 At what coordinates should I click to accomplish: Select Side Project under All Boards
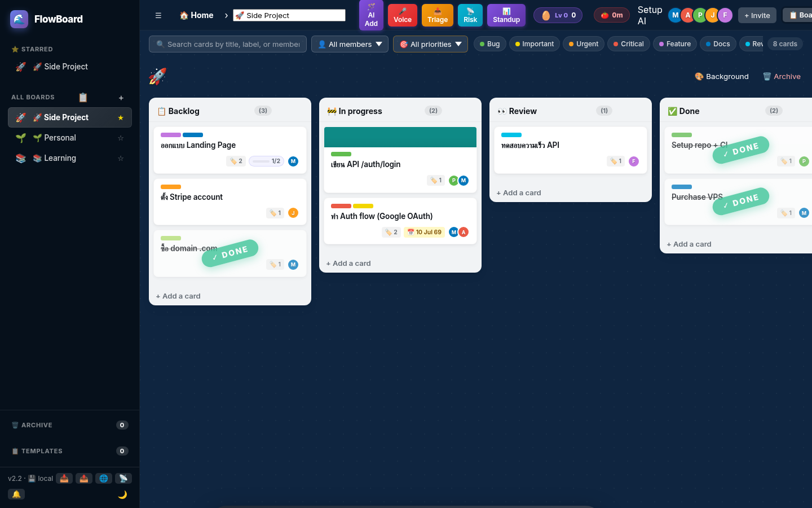[70, 117]
